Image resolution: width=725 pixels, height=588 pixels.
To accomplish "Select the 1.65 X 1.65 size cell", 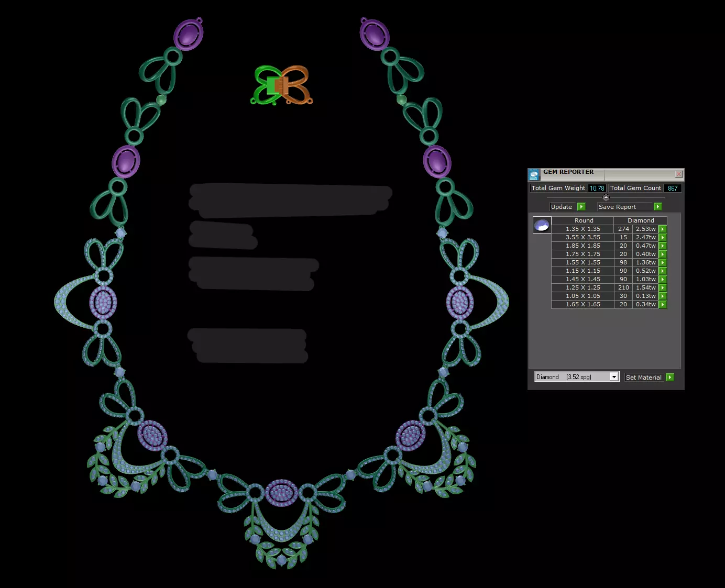I will coord(583,304).
